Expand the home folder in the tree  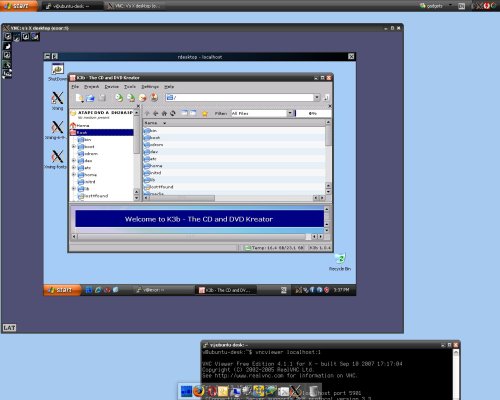click(x=74, y=174)
